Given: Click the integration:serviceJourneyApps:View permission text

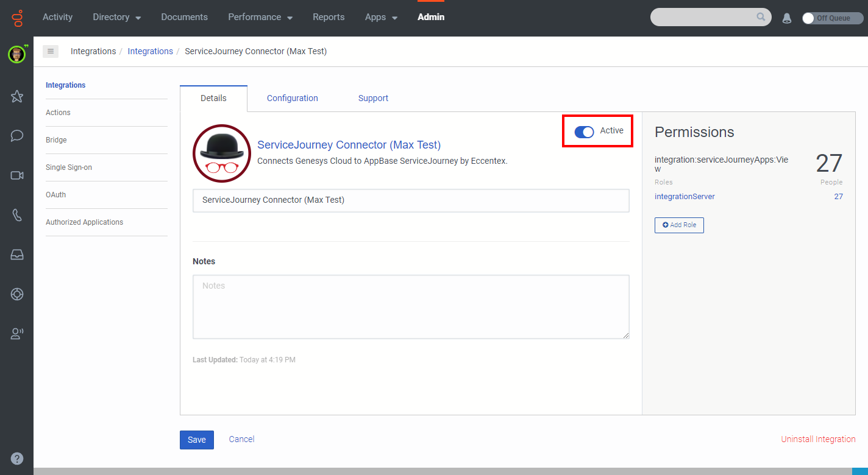Looking at the screenshot, I should (721, 164).
